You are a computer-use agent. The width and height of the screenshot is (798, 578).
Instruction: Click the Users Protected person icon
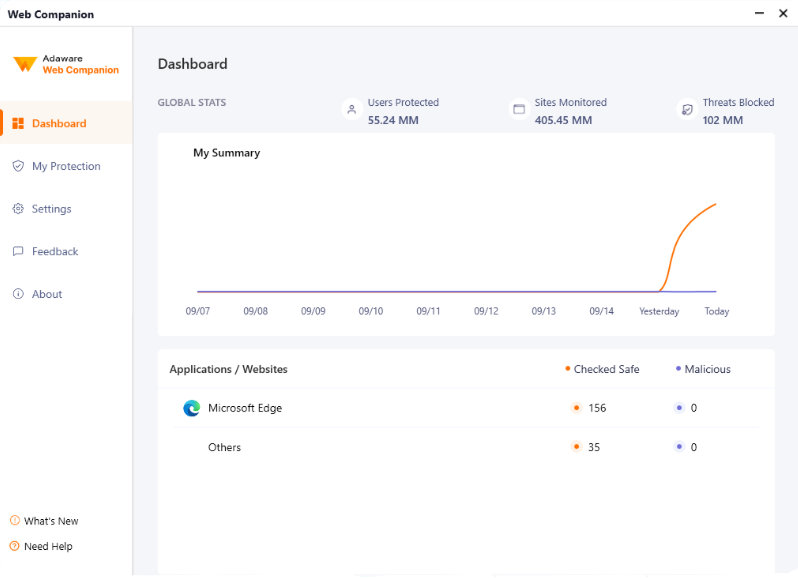(351, 110)
